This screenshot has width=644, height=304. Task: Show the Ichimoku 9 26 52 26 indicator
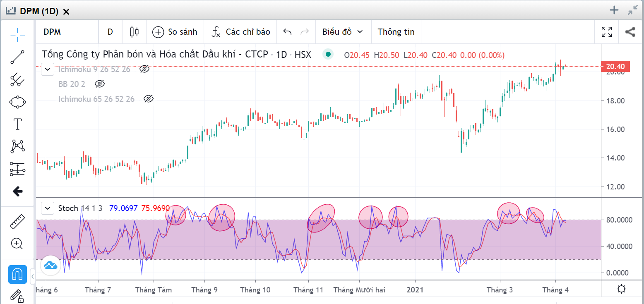[x=144, y=69]
